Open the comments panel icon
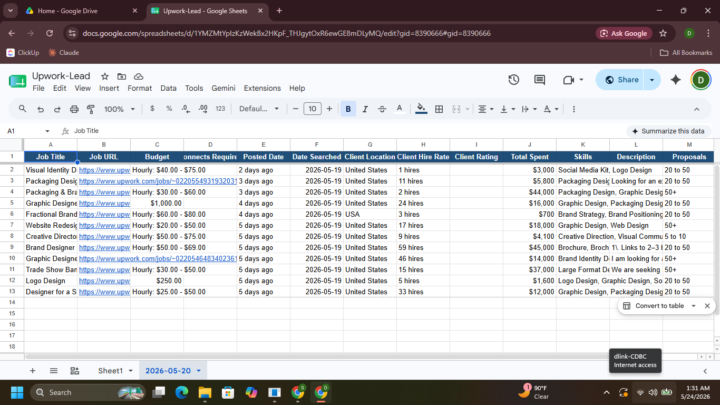This screenshot has width=720, height=405. coord(540,80)
